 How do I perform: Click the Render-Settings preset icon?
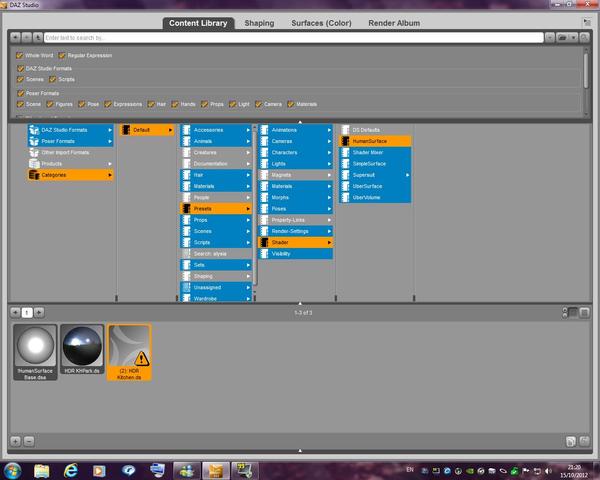coord(264,231)
